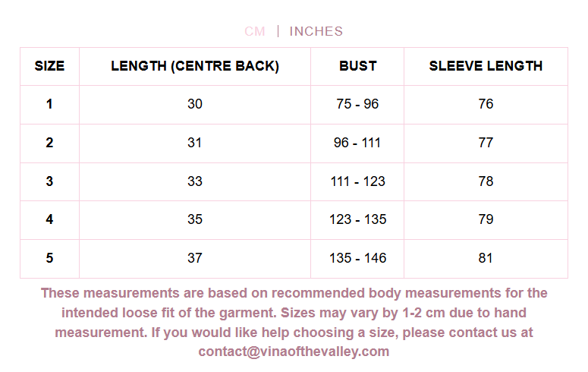This screenshot has height=372, width=588.
Task: Select the SIZE column header
Action: pos(49,66)
